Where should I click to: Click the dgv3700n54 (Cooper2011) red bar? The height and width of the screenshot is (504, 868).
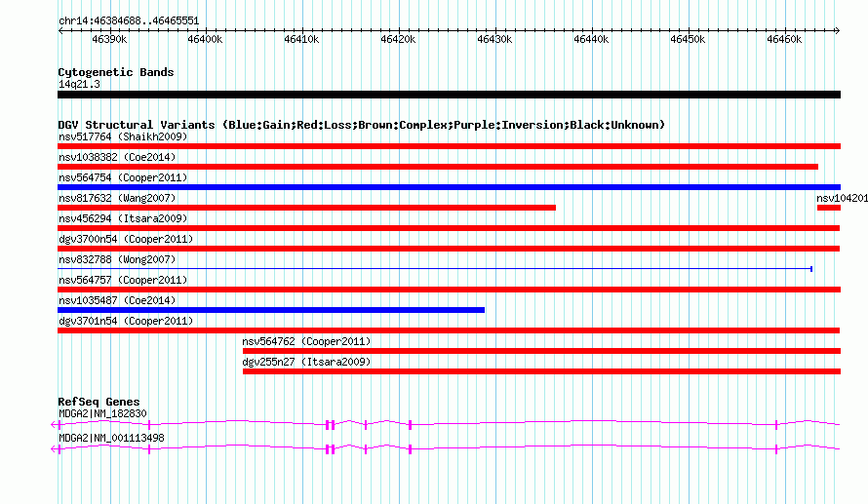click(449, 249)
